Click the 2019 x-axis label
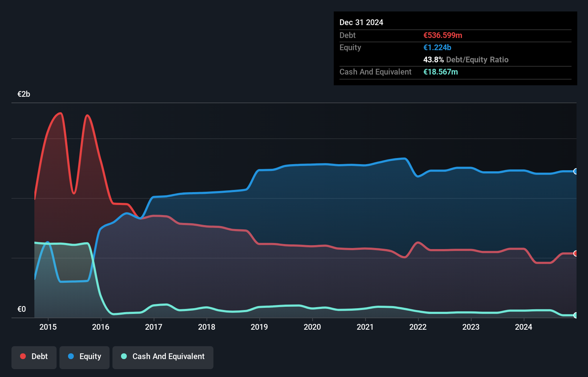The image size is (588, 377). pyautogui.click(x=259, y=327)
